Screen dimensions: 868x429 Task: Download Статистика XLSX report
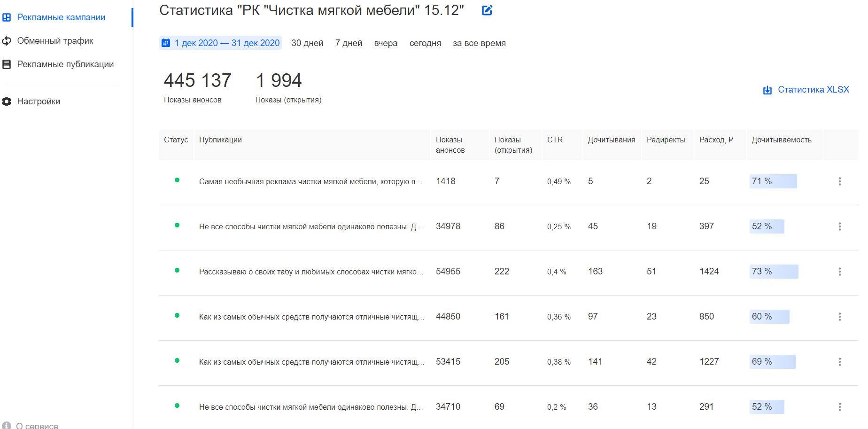814,90
